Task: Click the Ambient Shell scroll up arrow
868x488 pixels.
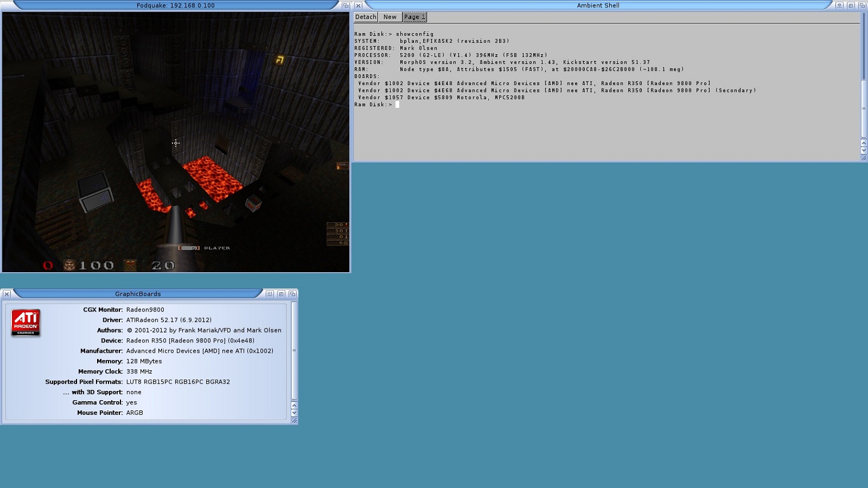Action: point(863,143)
